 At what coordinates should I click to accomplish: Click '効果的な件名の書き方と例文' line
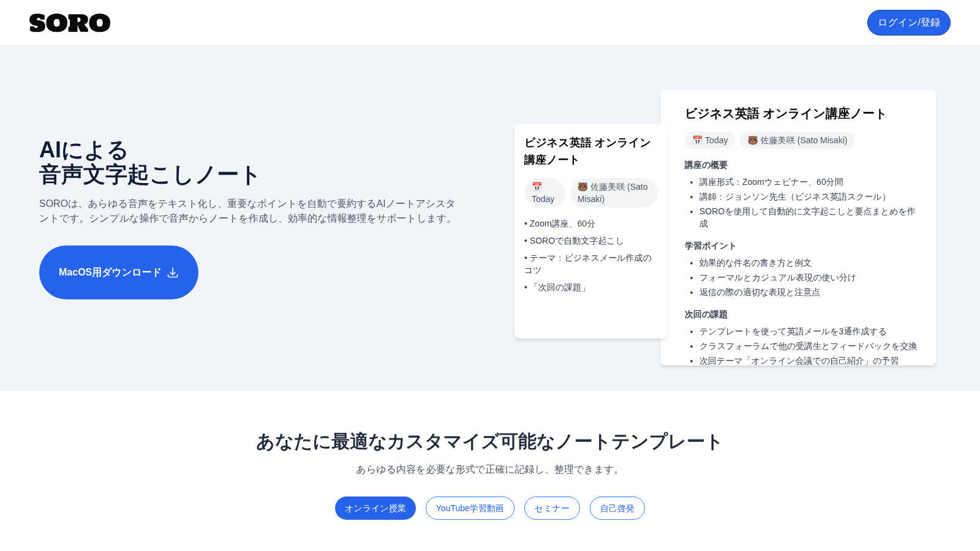point(755,263)
